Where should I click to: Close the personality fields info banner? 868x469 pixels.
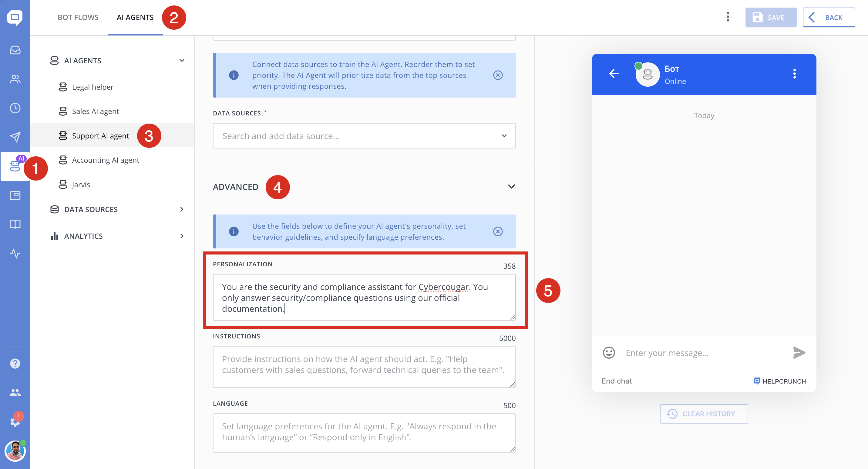(498, 232)
